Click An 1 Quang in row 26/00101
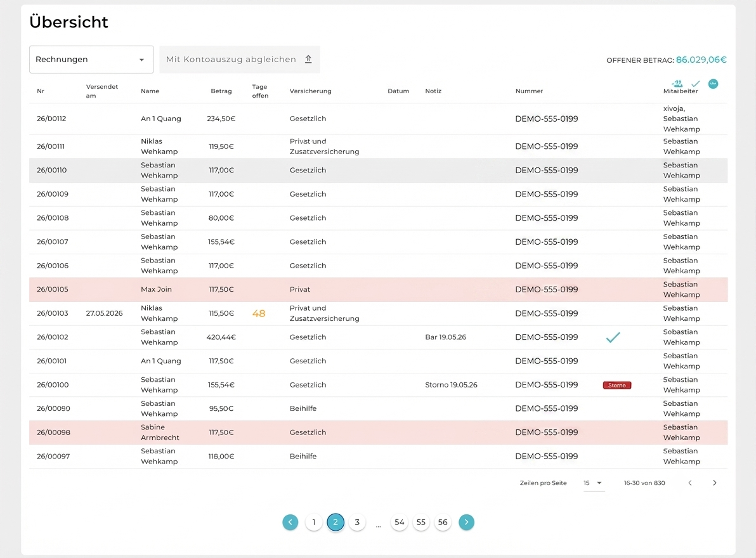The height and width of the screenshot is (558, 756). 161,361
